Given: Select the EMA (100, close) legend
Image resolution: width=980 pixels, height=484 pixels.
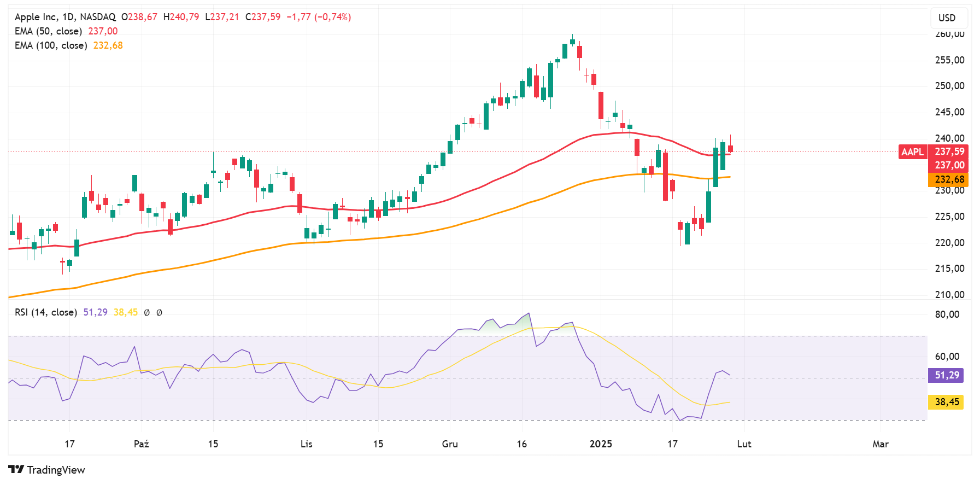Looking at the screenshot, I should pos(51,45).
